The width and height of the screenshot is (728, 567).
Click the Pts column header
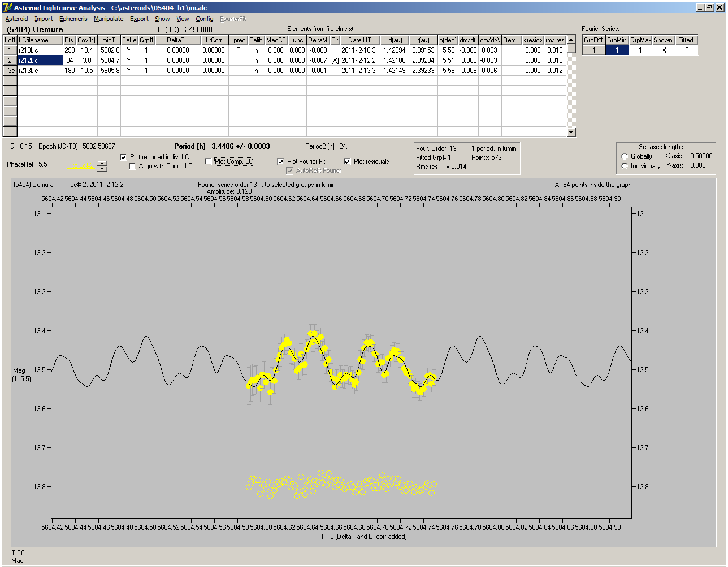coord(69,40)
